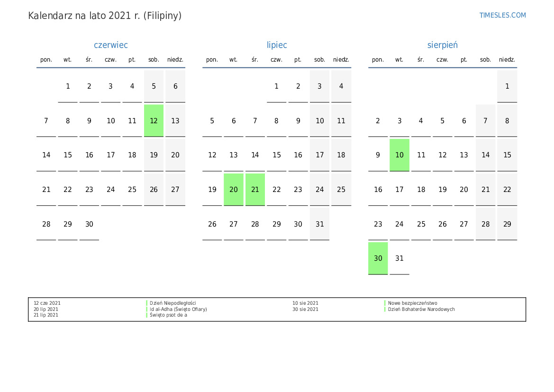Viewport: 554px width, 392px height.
Task: Click day 26 in lipiec
Action: click(212, 224)
